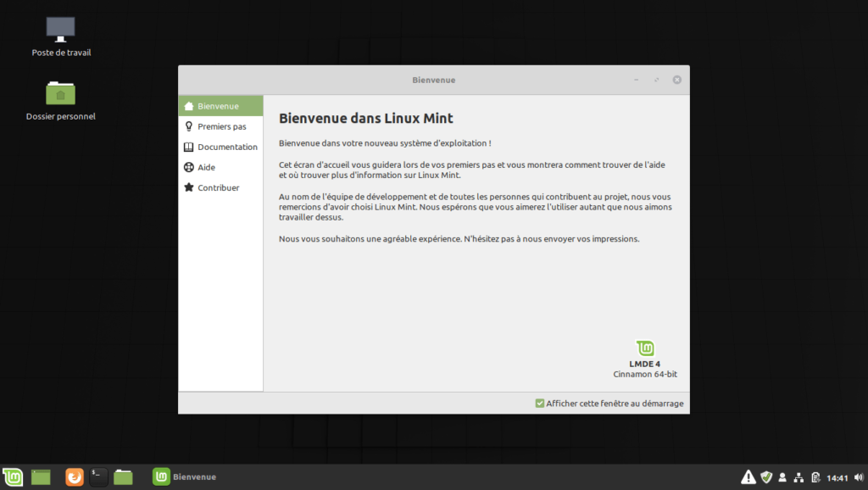Click the show desktop icon in the panel
This screenshot has width=868, height=490.
pos(41,477)
